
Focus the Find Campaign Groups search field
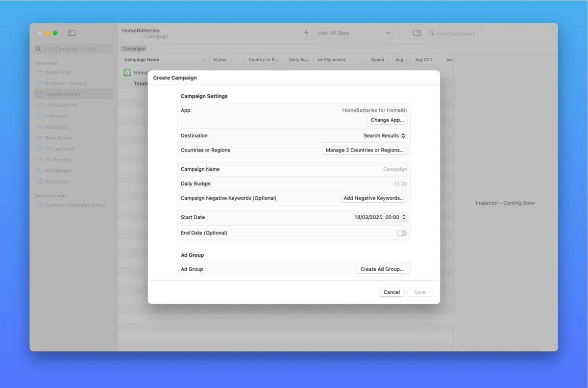[73, 49]
